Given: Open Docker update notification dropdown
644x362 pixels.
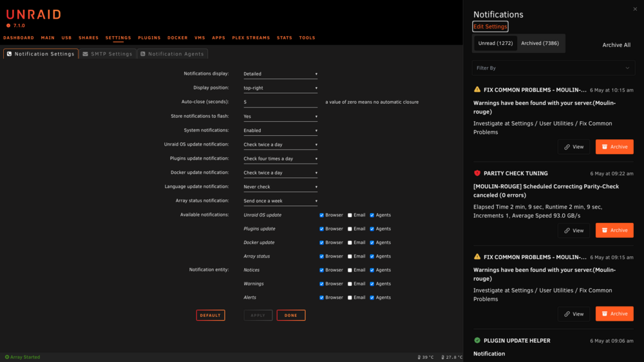Looking at the screenshot, I should coord(280,173).
